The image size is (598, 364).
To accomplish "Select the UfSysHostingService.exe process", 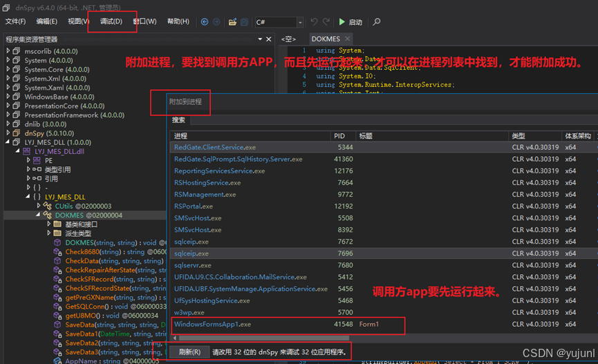I will [384, 300].
